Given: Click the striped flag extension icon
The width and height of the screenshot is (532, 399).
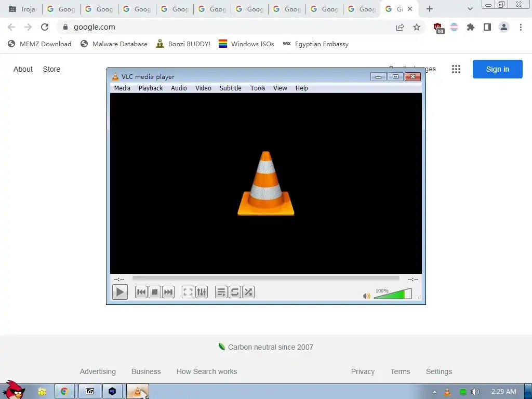Looking at the screenshot, I should pyautogui.click(x=454, y=27).
